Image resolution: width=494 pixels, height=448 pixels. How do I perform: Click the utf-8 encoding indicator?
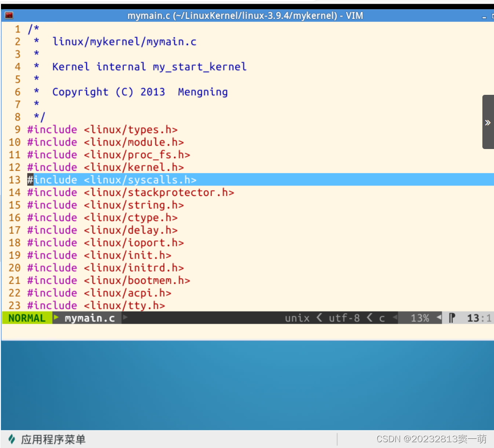[x=344, y=318]
